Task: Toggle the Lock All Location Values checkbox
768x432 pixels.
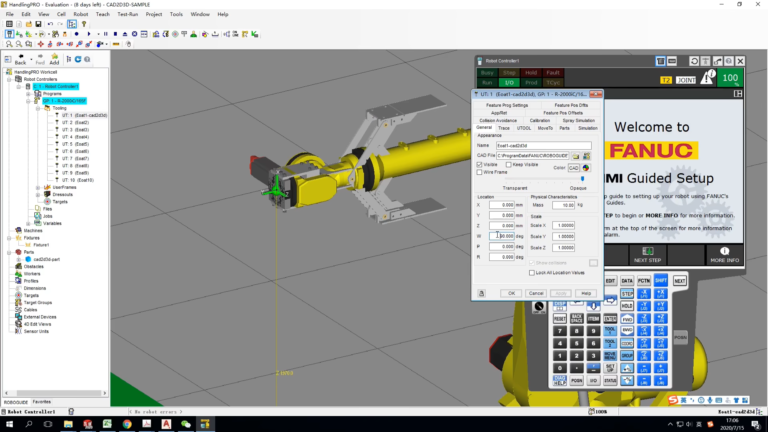Action: coord(532,273)
